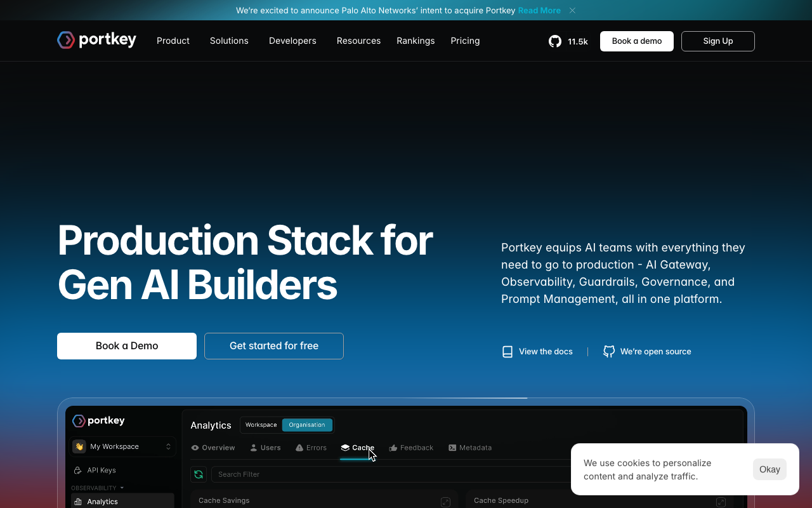Image resolution: width=812 pixels, height=508 pixels.
Task: Click Get started for free
Action: coord(274,346)
